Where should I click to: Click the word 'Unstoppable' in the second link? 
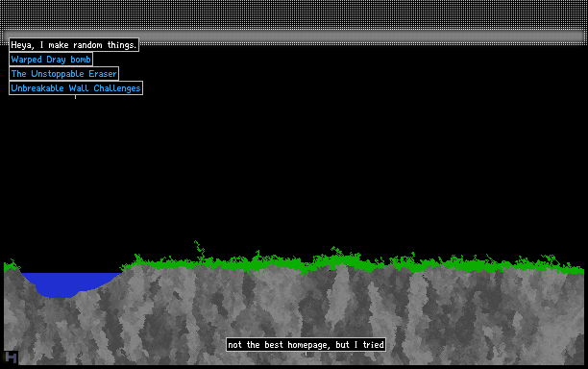pyautogui.click(x=58, y=74)
